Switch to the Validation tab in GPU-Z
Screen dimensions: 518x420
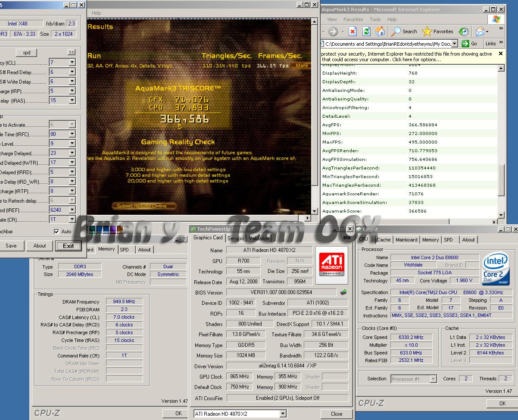pos(259,238)
